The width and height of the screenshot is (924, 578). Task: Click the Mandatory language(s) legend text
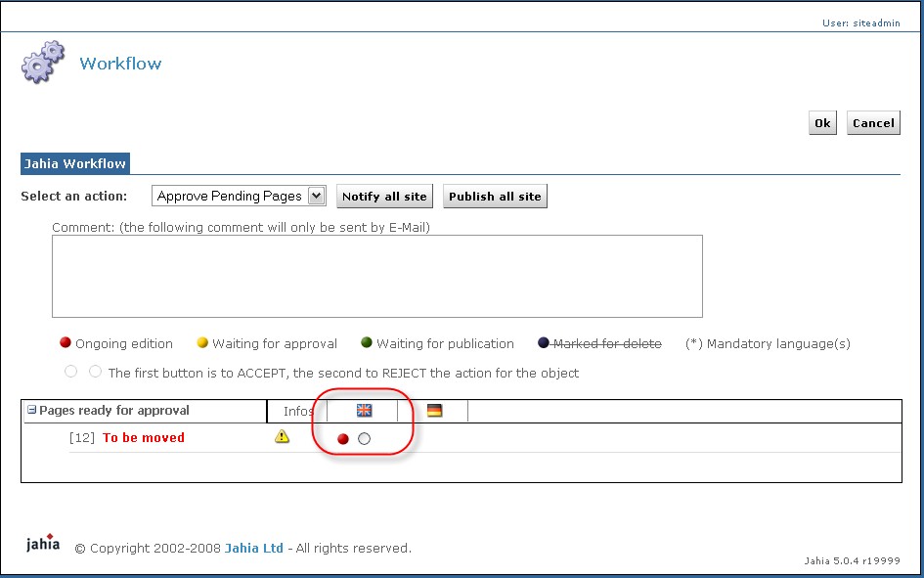(768, 343)
